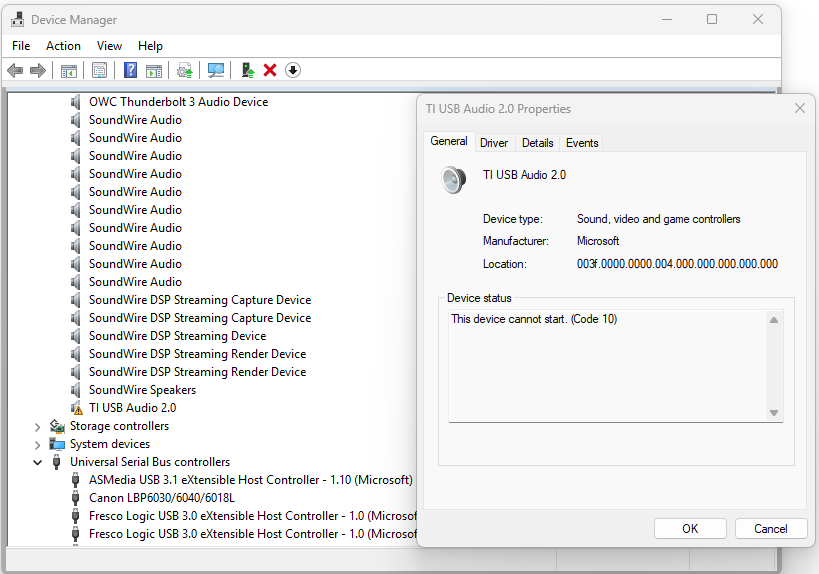Click the blue Help question-mark icon
Screen dimensions: 819x574
tap(130, 70)
